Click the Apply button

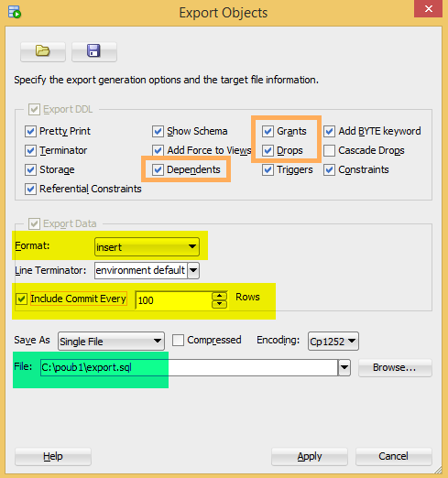click(310, 456)
